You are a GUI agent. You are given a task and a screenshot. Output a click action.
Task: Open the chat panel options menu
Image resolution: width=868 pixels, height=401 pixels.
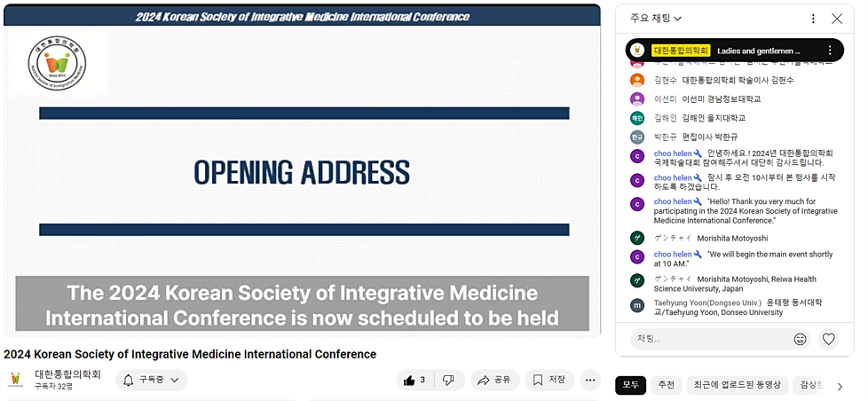pyautogui.click(x=813, y=19)
